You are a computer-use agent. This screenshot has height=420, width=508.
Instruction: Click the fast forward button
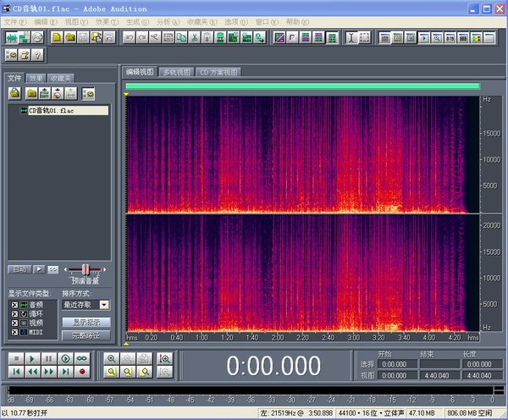[48, 372]
